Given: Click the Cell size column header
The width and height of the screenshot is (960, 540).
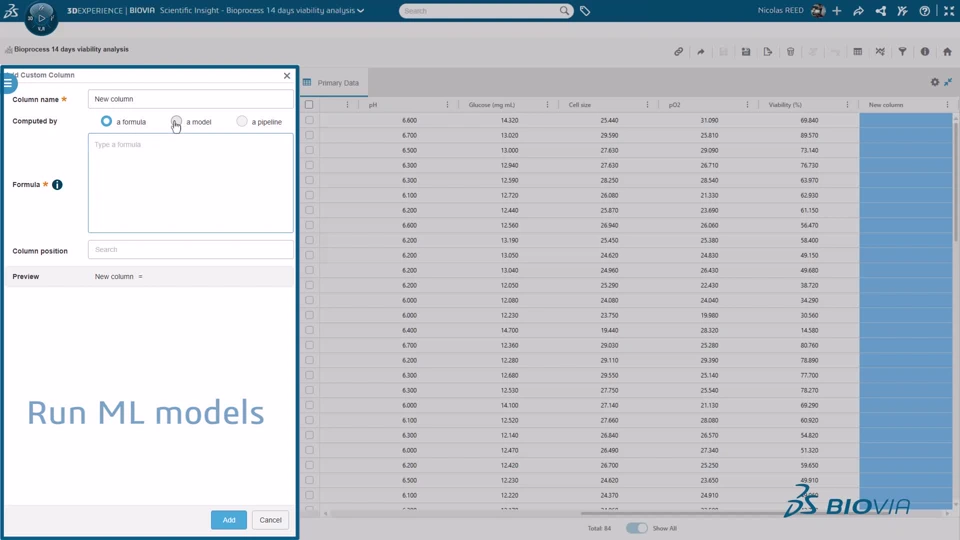Looking at the screenshot, I should (579, 105).
